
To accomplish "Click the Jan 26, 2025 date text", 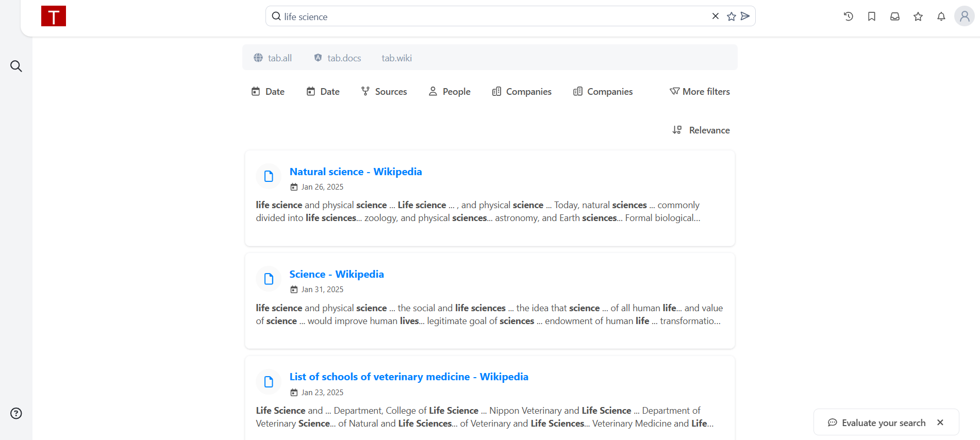I will coord(322,187).
